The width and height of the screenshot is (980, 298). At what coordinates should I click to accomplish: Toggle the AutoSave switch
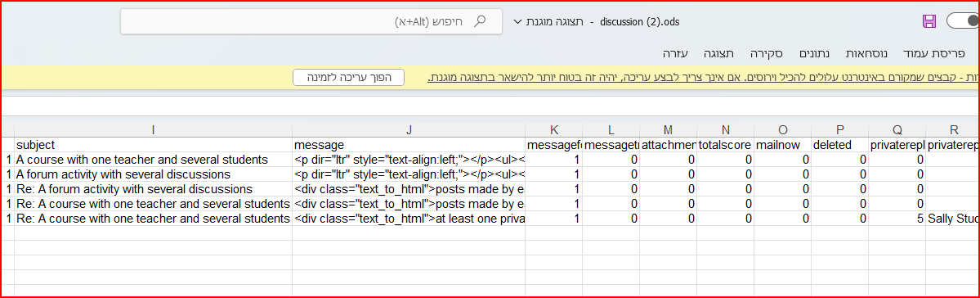click(x=963, y=21)
